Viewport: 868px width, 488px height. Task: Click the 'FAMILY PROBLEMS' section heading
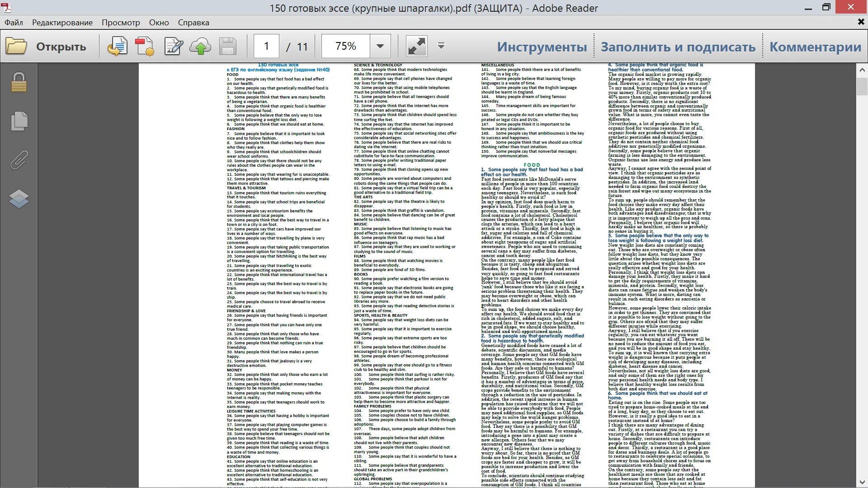[373, 406]
